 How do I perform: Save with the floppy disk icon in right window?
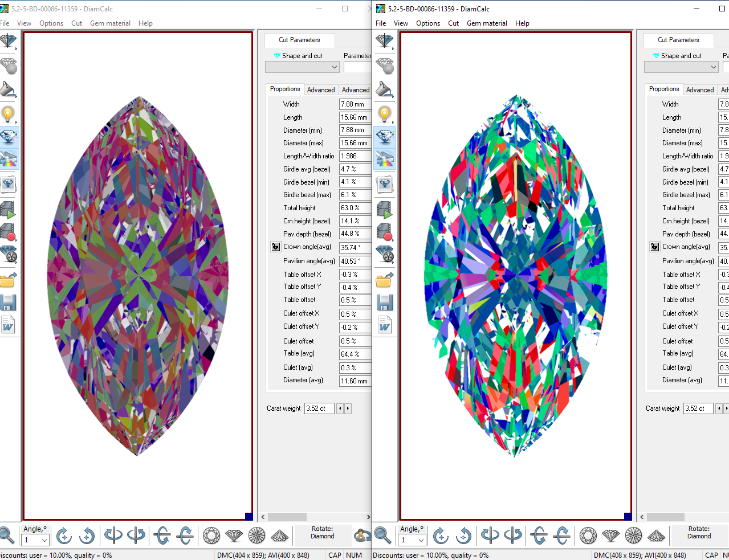click(x=385, y=303)
